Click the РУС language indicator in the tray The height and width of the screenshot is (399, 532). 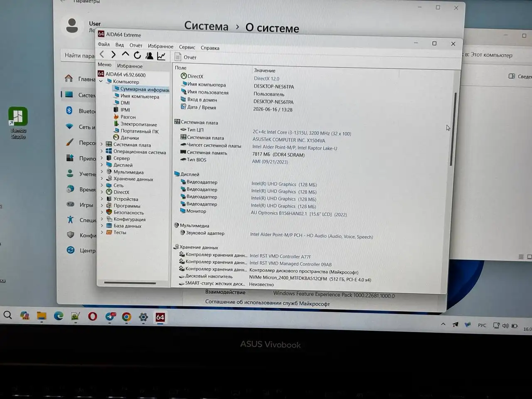point(482,325)
